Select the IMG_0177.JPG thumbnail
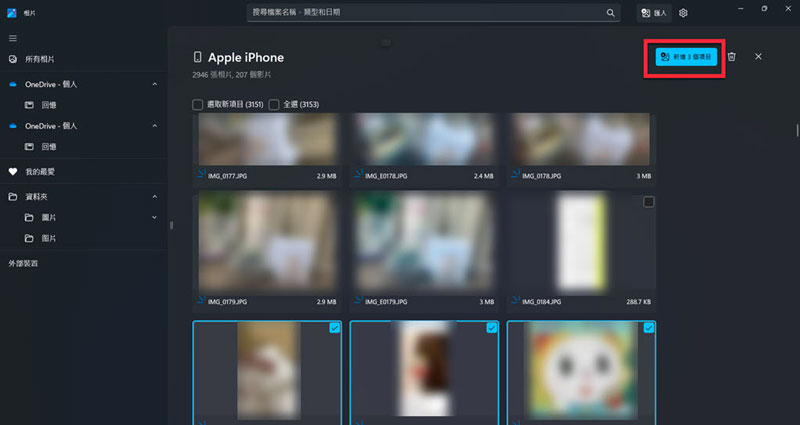Viewport: 800px width, 425px height. click(267, 139)
